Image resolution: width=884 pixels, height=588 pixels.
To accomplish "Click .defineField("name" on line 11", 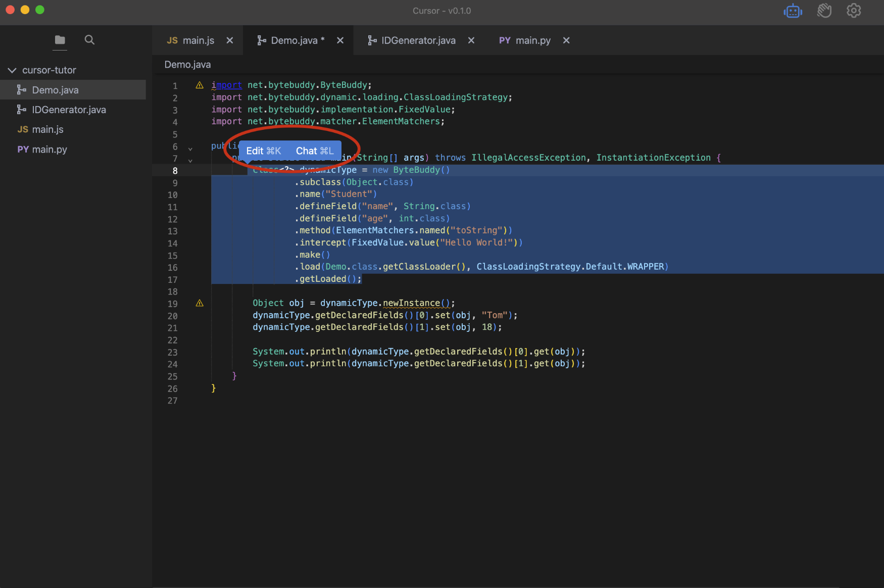I will (x=344, y=206).
